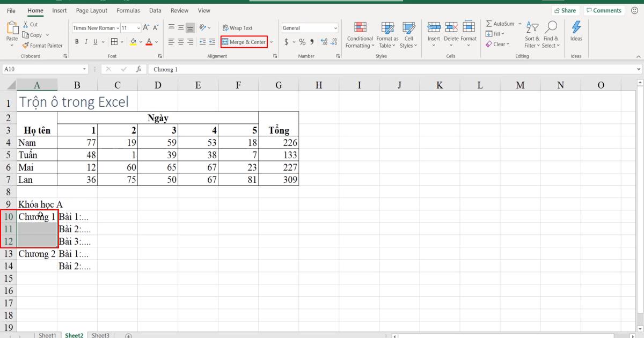The width and height of the screenshot is (644, 338).
Task: Toggle bold formatting
Action: point(77,41)
